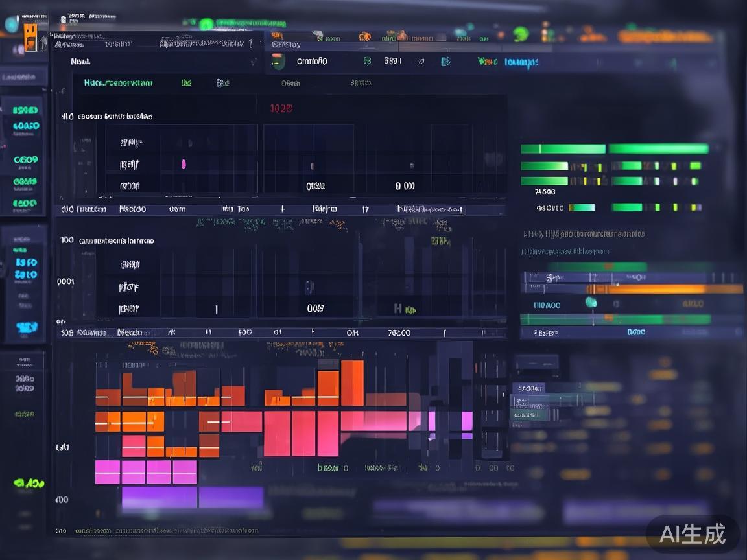Select the pink dot marker in the upper track grid
Viewport: 747px width, 560px height.
(x=184, y=164)
